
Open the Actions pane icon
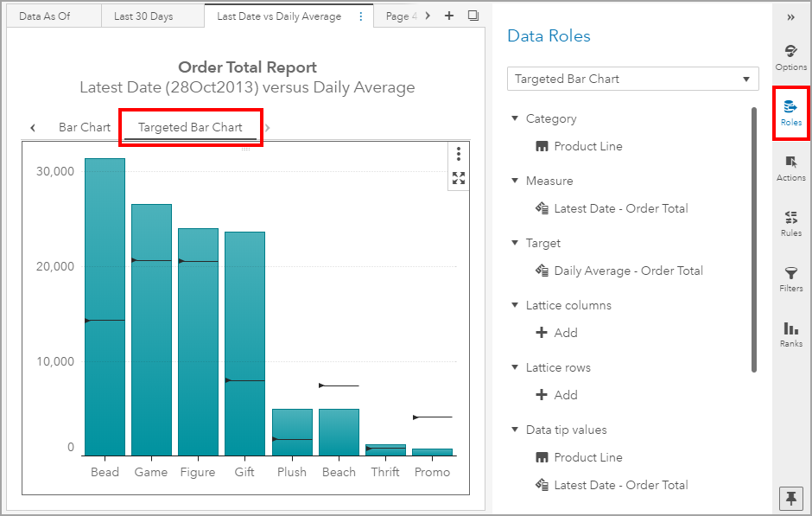point(790,167)
